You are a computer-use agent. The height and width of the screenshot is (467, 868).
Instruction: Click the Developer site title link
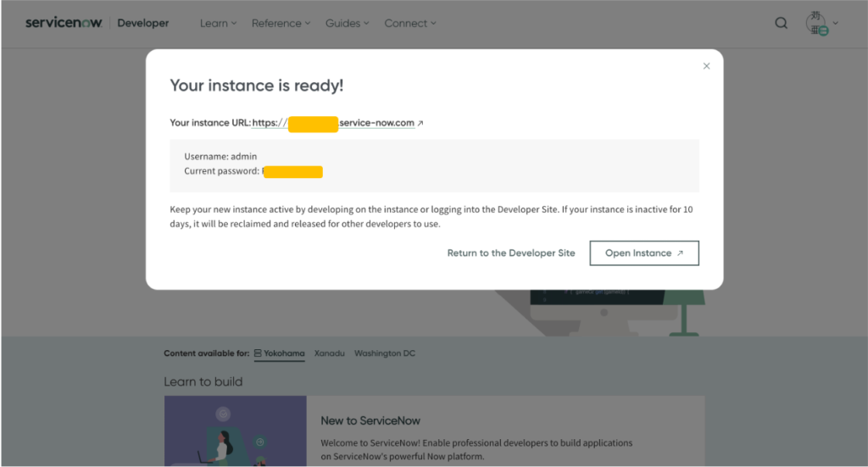point(142,23)
